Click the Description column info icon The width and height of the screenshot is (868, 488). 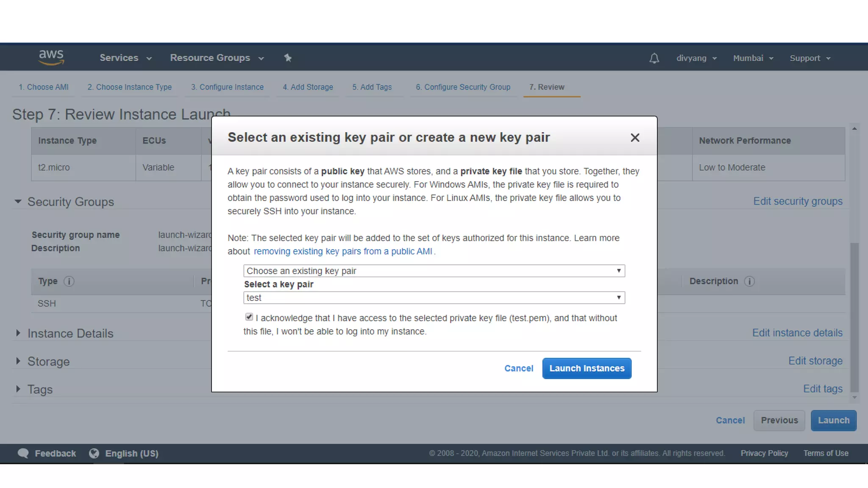point(749,281)
